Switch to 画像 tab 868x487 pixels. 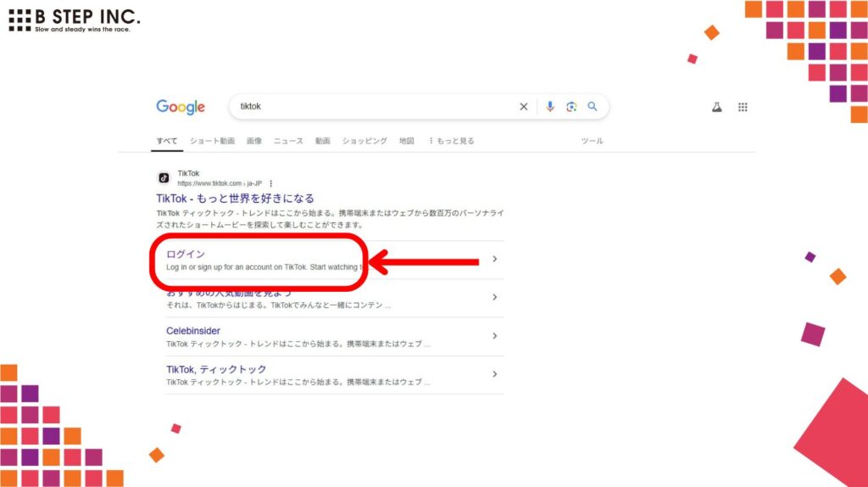tap(254, 141)
